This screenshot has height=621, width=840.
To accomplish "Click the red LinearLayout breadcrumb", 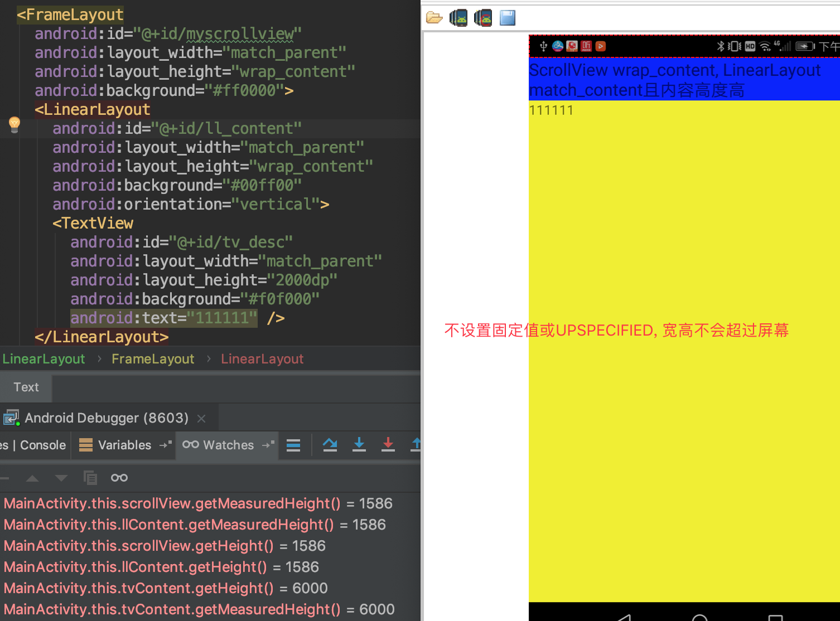I will click(x=262, y=359).
